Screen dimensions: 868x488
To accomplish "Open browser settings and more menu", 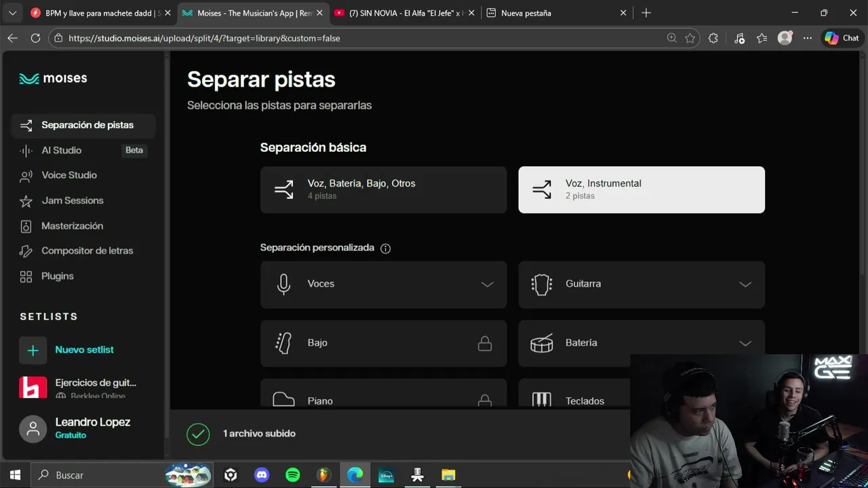I will coord(807,38).
